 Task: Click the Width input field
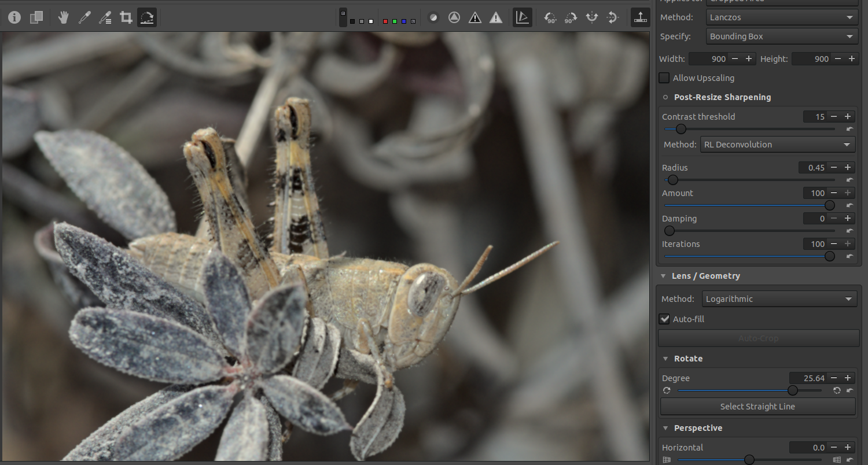click(708, 59)
